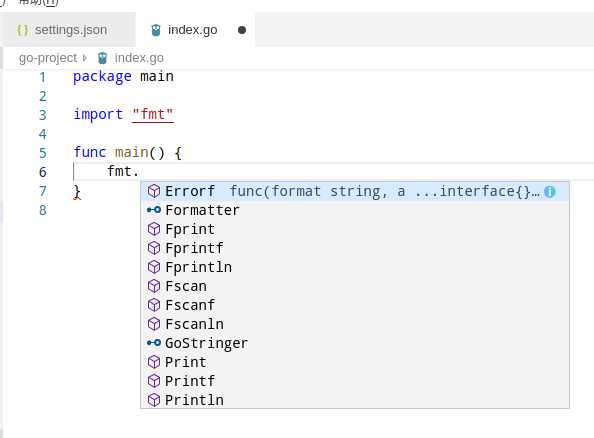594x438 pixels.
Task: Choose the Fprintln suggestion
Action: (355, 267)
